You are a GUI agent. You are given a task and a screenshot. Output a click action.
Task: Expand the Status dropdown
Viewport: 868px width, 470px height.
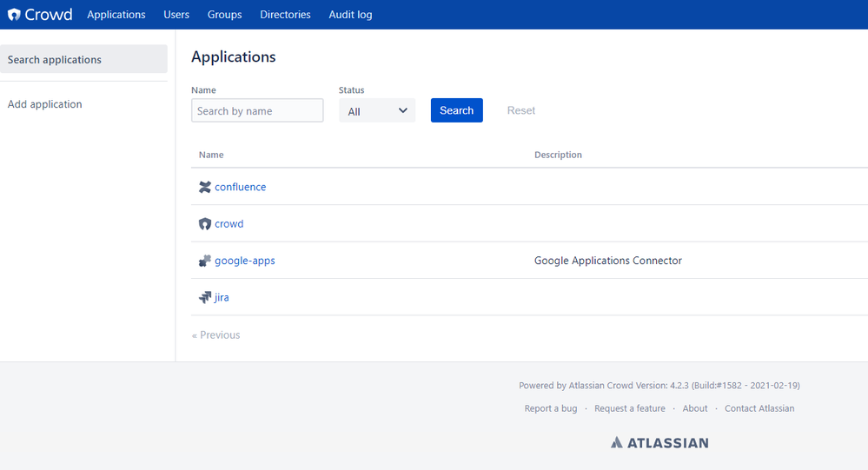tap(377, 110)
